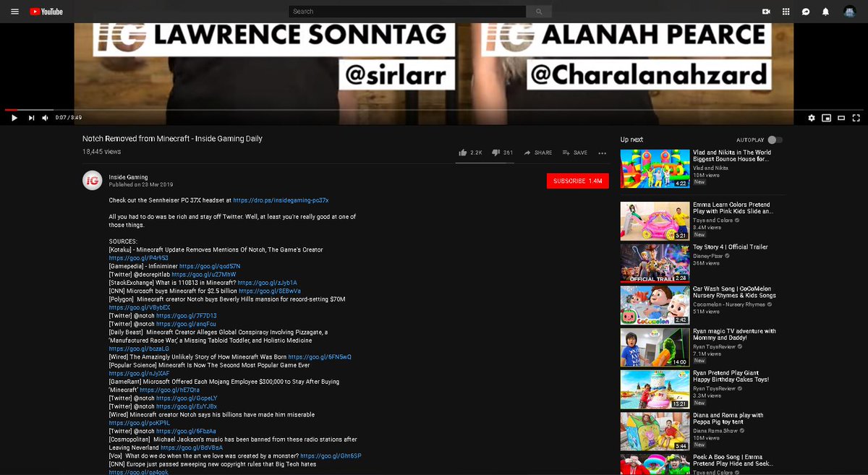The height and width of the screenshot is (475, 868).
Task: Subscribe to Inside Gaming
Action: [578, 181]
